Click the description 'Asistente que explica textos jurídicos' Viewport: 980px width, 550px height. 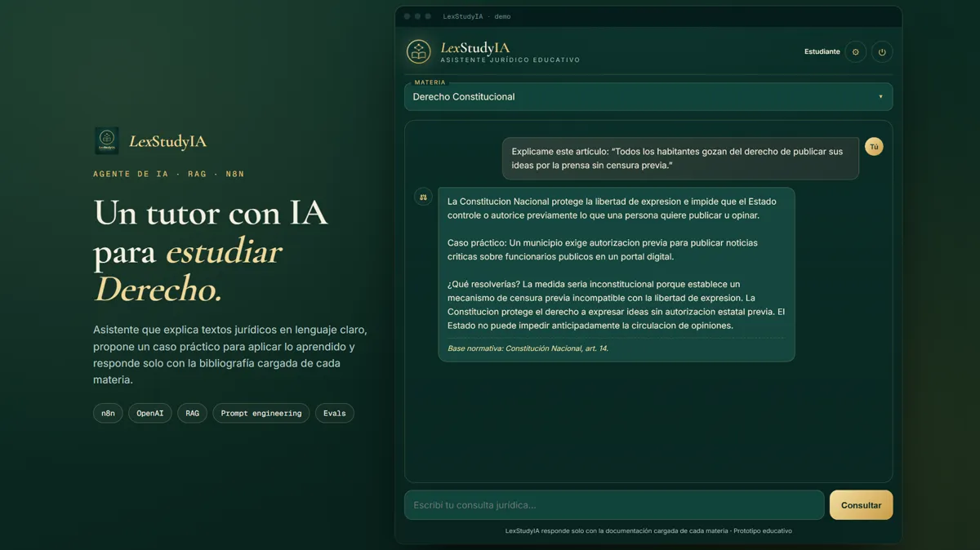click(230, 355)
